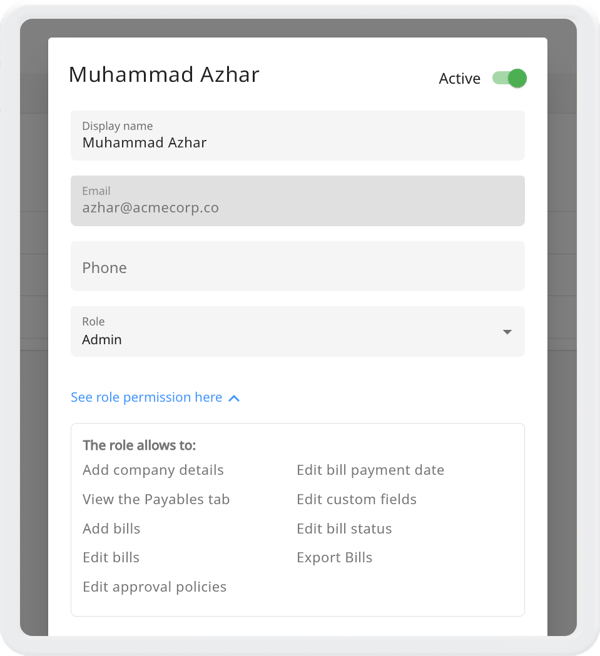600x656 pixels.
Task: Click the Display name field
Action: point(297,135)
